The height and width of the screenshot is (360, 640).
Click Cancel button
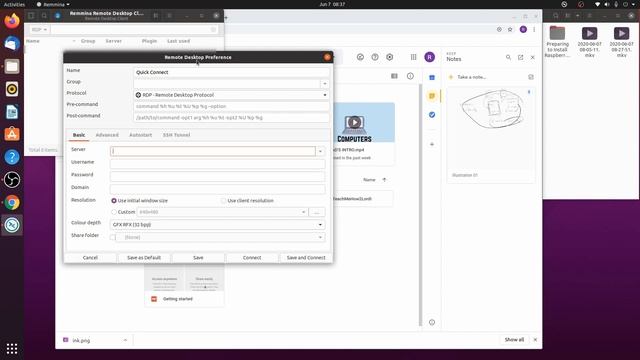point(90,258)
